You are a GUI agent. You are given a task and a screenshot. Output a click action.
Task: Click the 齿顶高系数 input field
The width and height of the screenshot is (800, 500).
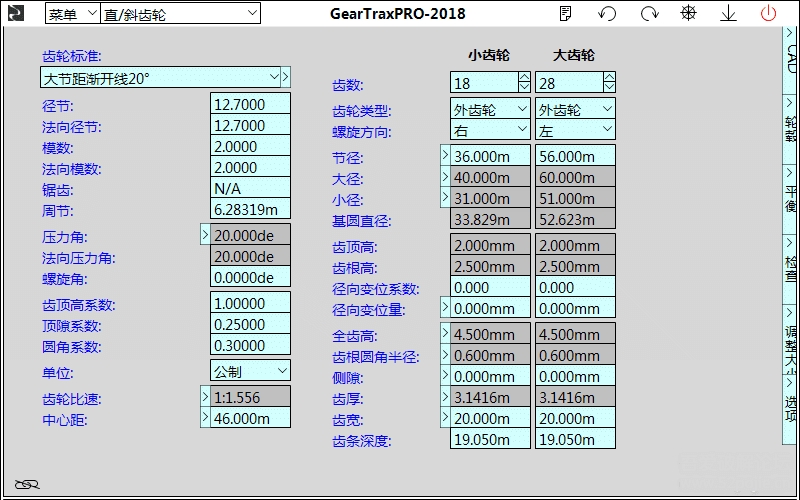pos(250,303)
